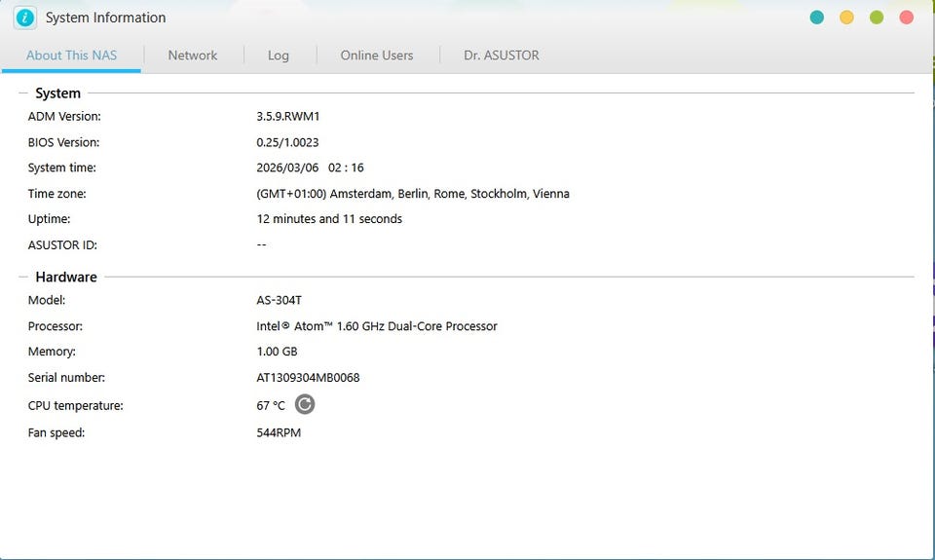The height and width of the screenshot is (560, 935).
Task: Select the serial number AT1309304MB0068
Action: (308, 378)
